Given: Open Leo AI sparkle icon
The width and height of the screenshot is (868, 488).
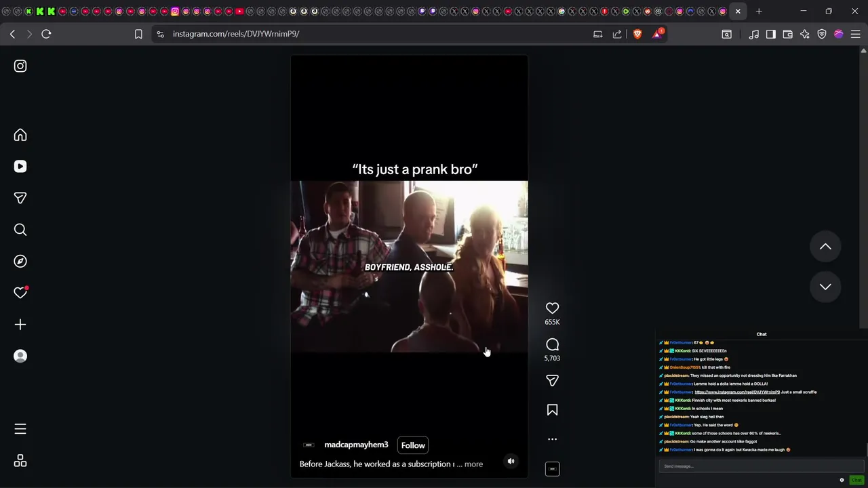Looking at the screenshot, I should pos(805,34).
